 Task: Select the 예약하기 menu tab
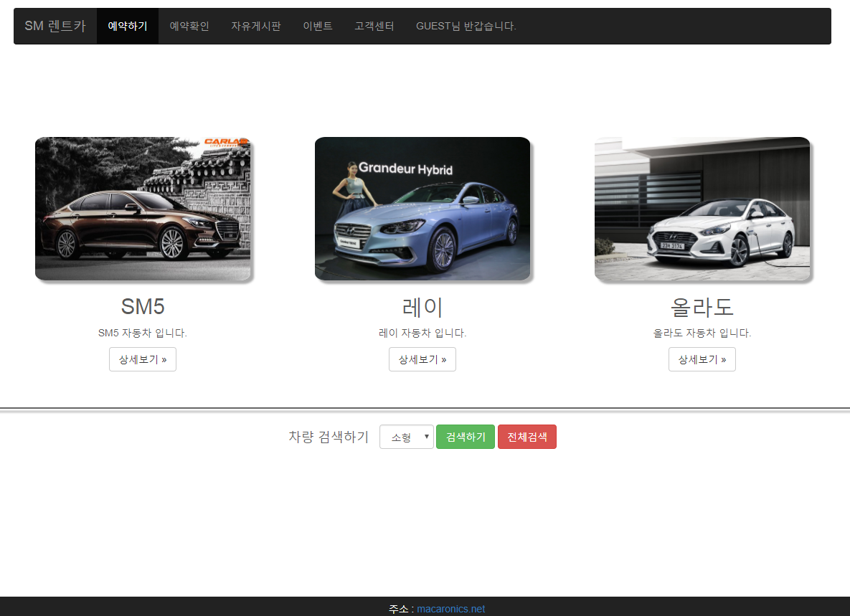128,26
